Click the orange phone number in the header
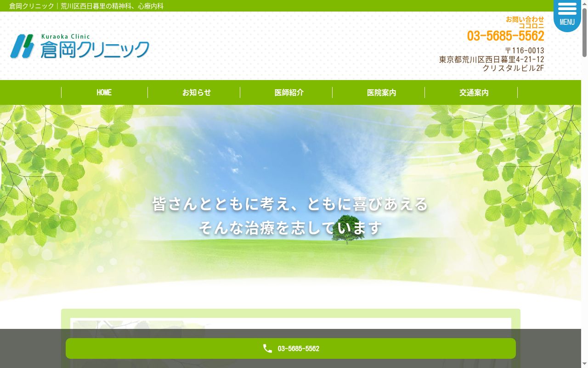 pyautogui.click(x=505, y=36)
